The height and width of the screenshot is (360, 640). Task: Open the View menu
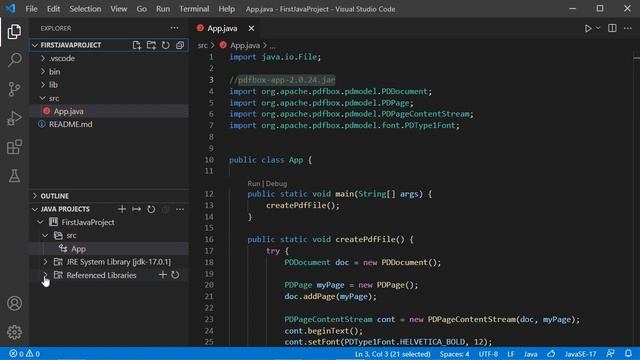click(118, 9)
